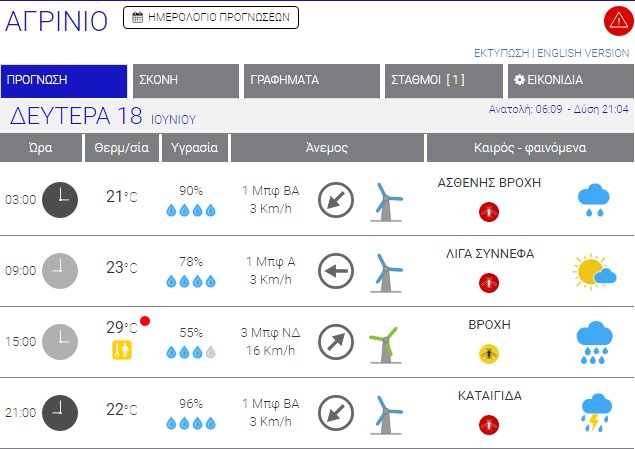Screen dimensions: 635x449
Task: Click the red dot next to 29°C
Action: click(x=145, y=321)
